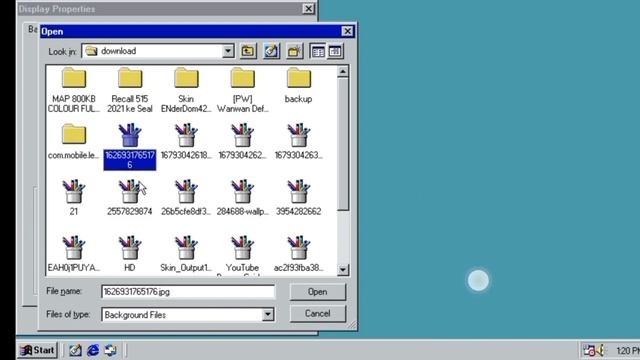The width and height of the screenshot is (640, 360).
Task: Close the Display Properties window
Action: coord(308,9)
